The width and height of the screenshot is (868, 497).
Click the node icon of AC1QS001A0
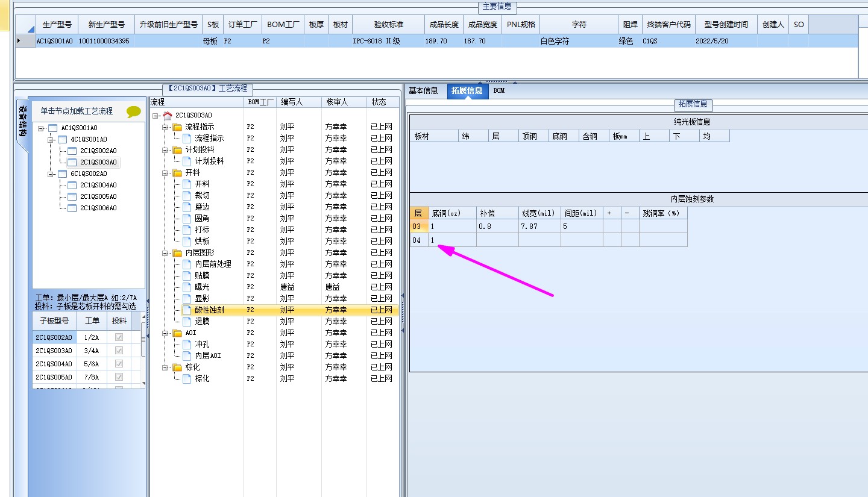[x=52, y=128]
